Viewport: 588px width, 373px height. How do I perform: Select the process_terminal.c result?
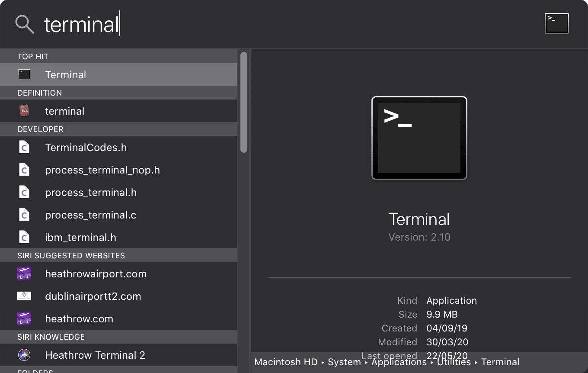point(118,215)
